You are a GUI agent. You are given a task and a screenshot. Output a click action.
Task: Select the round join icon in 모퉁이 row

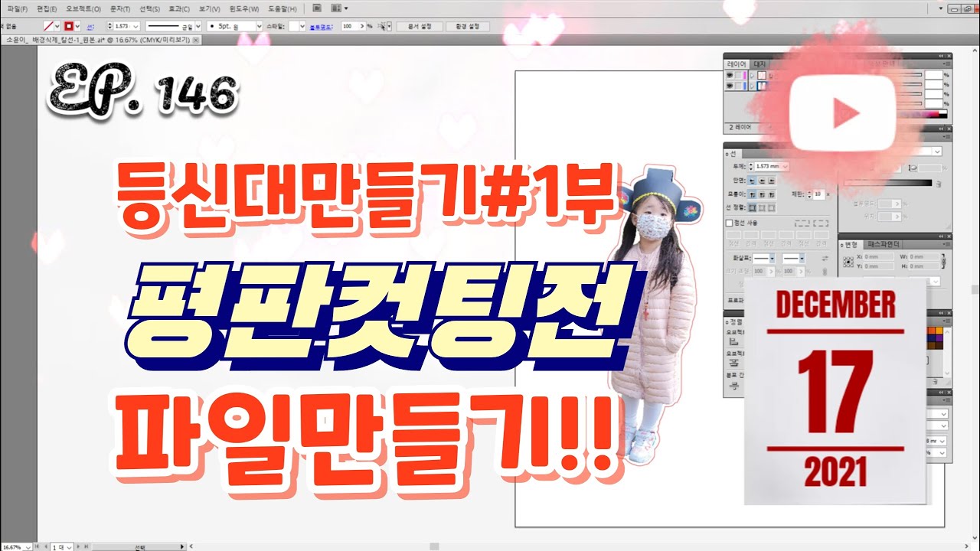click(x=762, y=194)
